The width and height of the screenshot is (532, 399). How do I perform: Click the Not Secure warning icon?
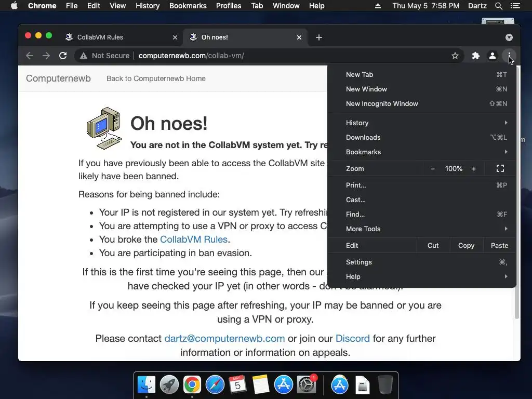click(x=84, y=56)
